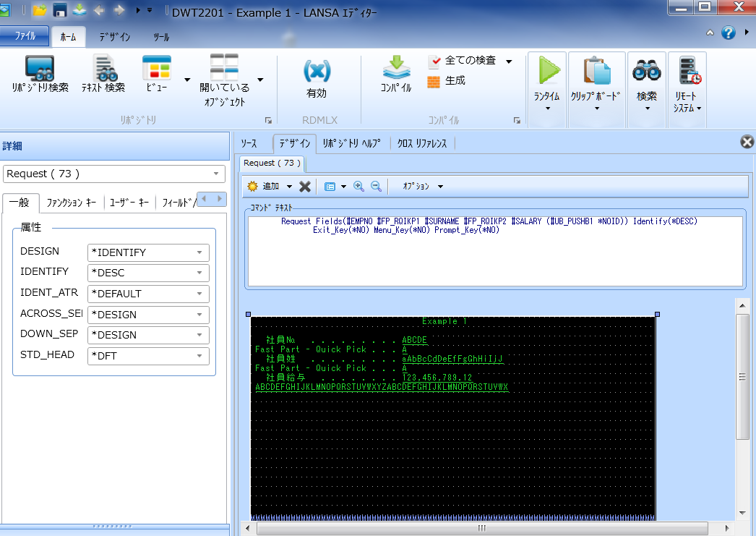Open the Text Search (テキスト検索) tool
Image resolution: width=756 pixels, height=536 pixels.
103,74
